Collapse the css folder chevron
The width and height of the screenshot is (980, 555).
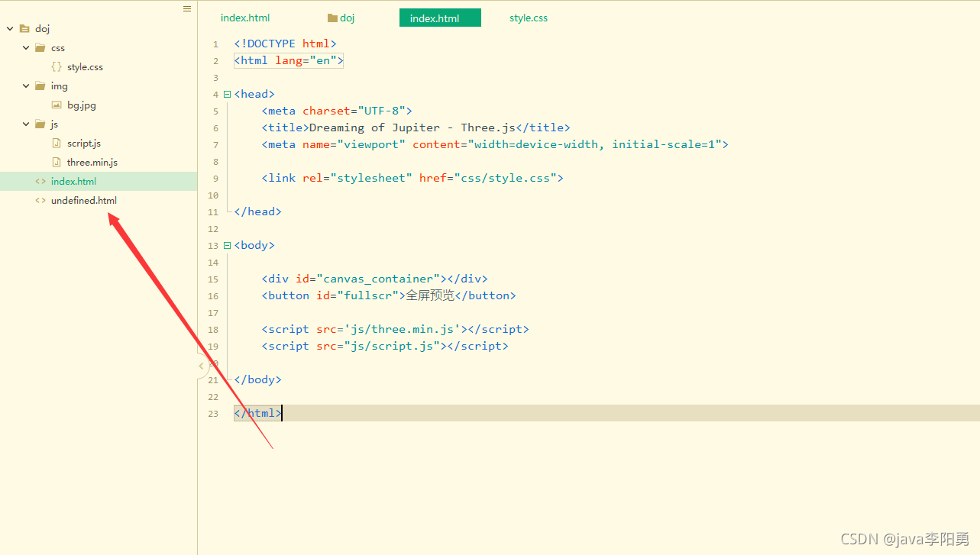click(x=26, y=48)
